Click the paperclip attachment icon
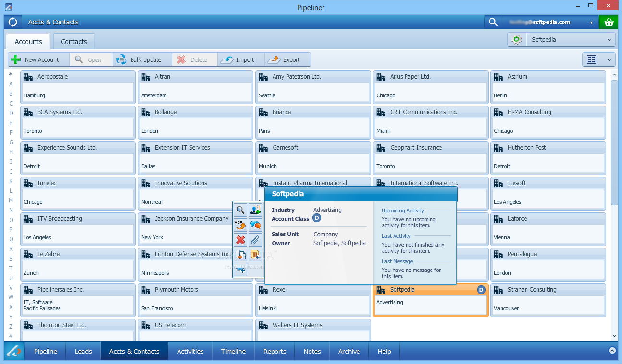 pos(255,239)
